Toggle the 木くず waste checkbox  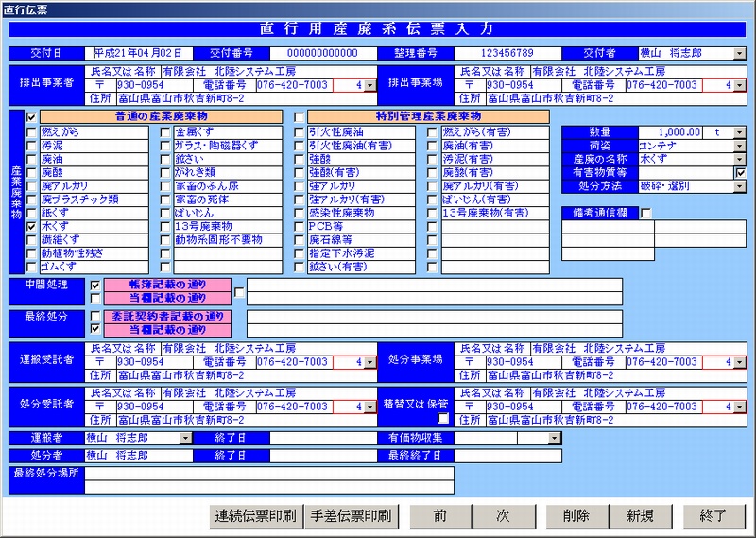click(x=32, y=227)
